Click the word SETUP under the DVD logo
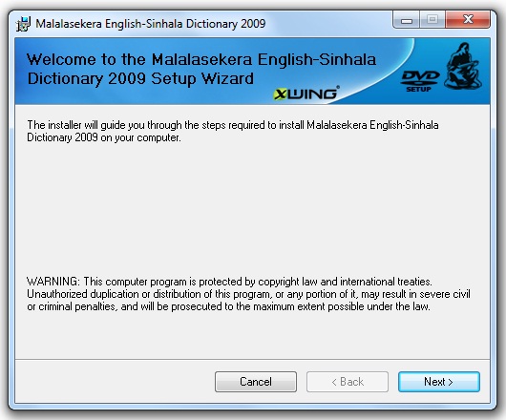Viewport: 506px width, 420px height. [418, 89]
